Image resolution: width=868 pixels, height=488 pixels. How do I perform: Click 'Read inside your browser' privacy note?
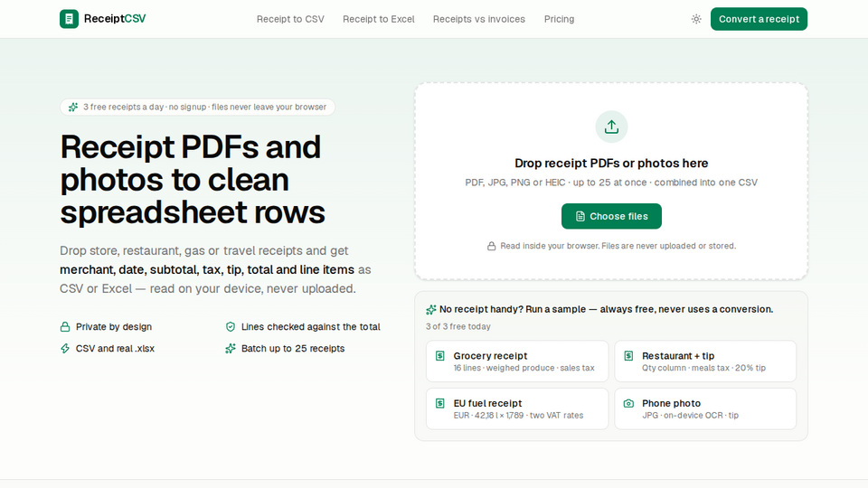pos(618,246)
